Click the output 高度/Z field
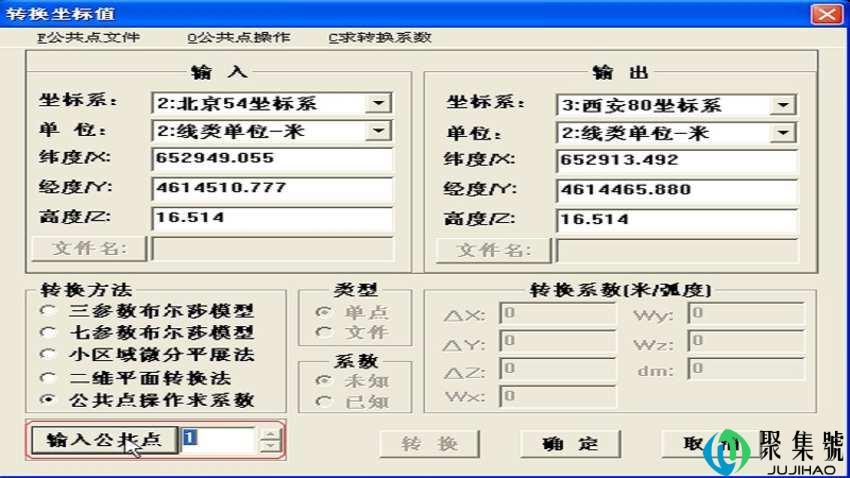Viewport: 850px width, 478px height. (676, 220)
